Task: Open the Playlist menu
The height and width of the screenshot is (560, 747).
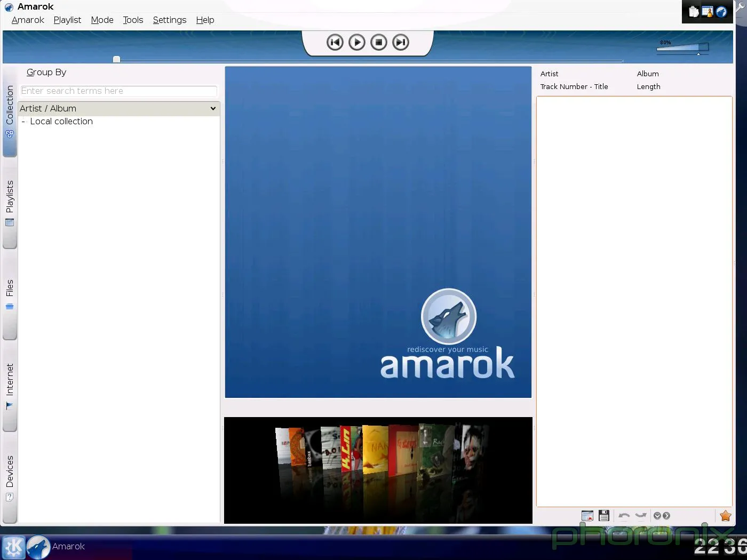Action: tap(67, 20)
